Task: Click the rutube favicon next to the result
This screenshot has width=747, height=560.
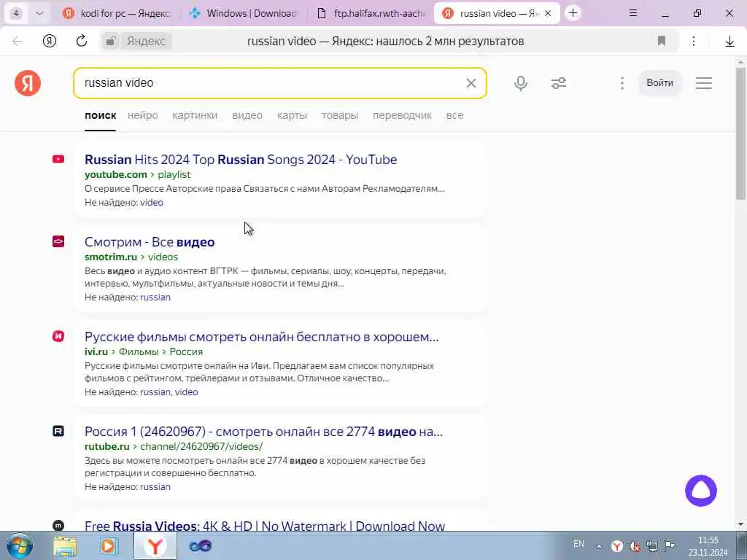Action: 58,431
